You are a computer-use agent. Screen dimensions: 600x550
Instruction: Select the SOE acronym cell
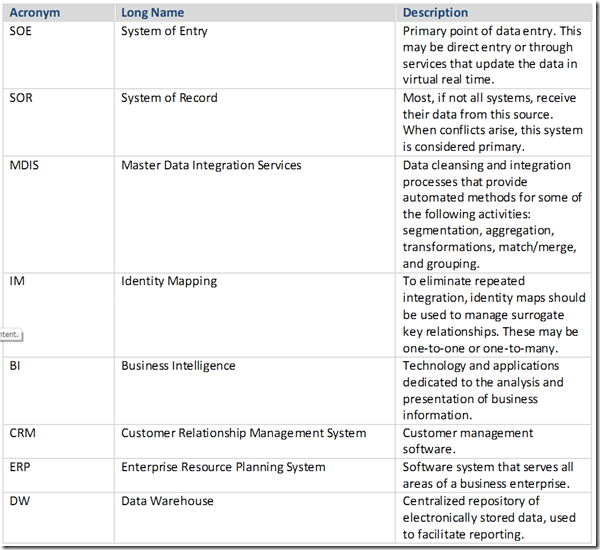click(21, 30)
